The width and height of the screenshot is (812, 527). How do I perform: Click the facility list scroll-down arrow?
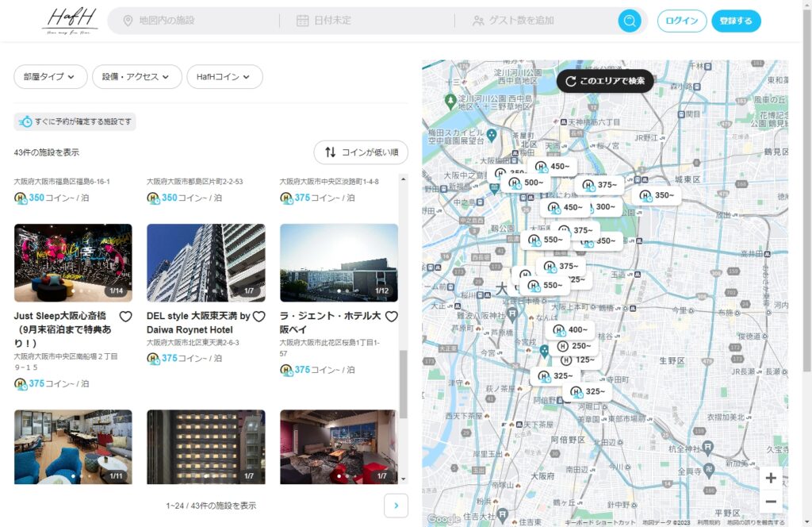coord(404,479)
